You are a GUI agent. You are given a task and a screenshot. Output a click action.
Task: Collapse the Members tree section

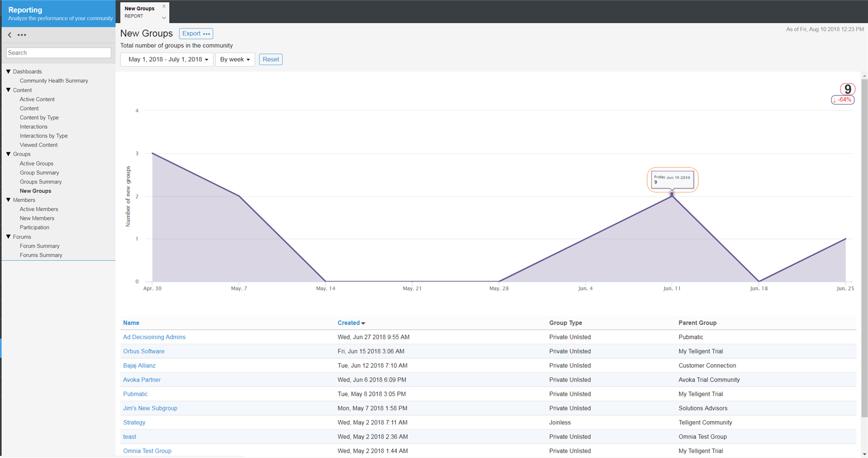coord(8,200)
